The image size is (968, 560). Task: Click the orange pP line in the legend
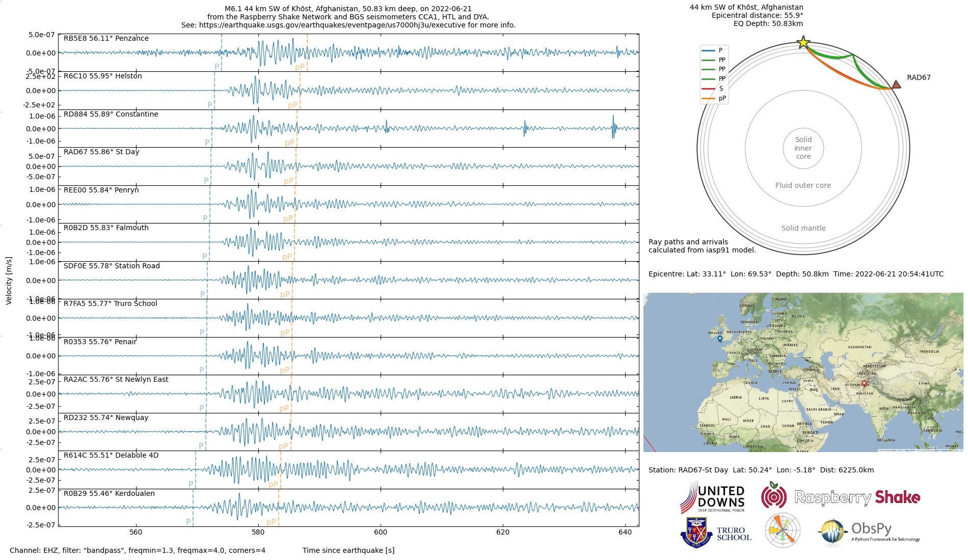(x=708, y=98)
